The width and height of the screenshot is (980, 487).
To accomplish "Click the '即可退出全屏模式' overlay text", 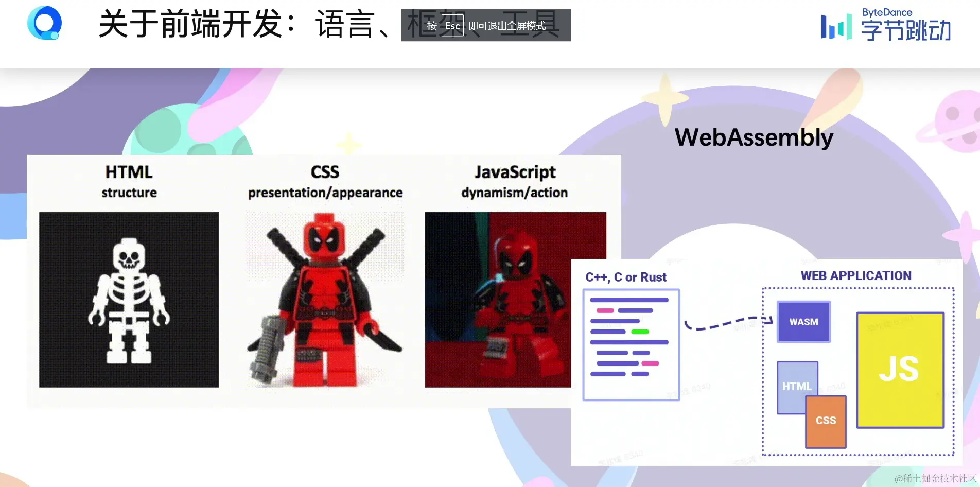I will pos(507,26).
